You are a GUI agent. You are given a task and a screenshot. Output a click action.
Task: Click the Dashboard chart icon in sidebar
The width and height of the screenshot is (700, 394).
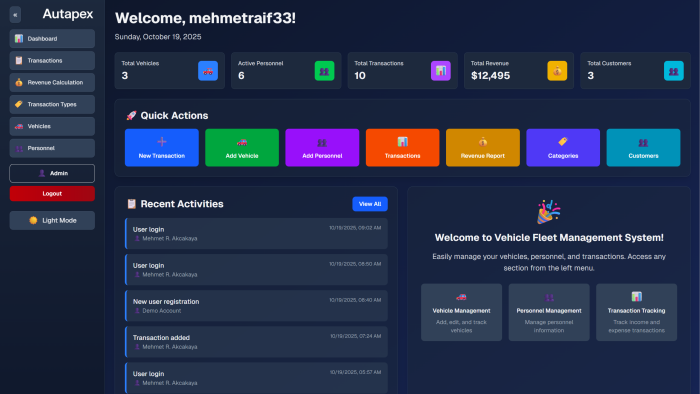[x=19, y=39]
